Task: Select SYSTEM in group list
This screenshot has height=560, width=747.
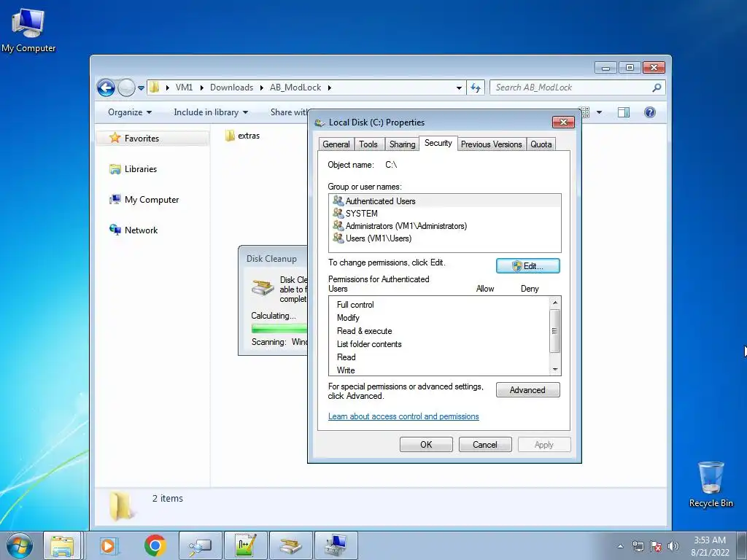Action: 444,214
